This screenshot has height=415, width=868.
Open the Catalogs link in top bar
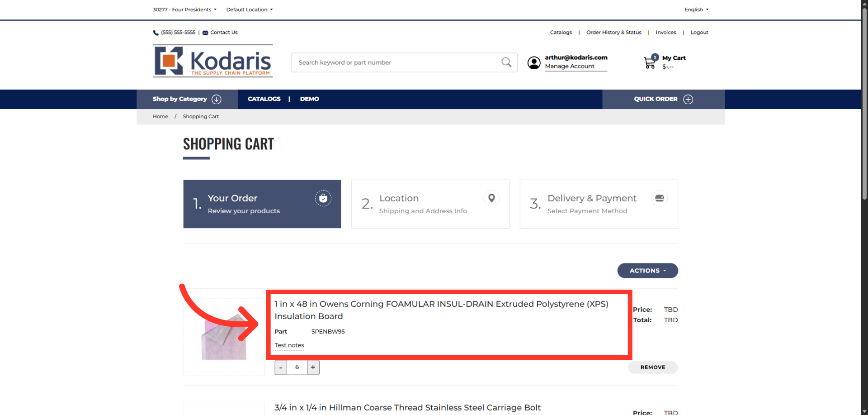click(x=561, y=33)
